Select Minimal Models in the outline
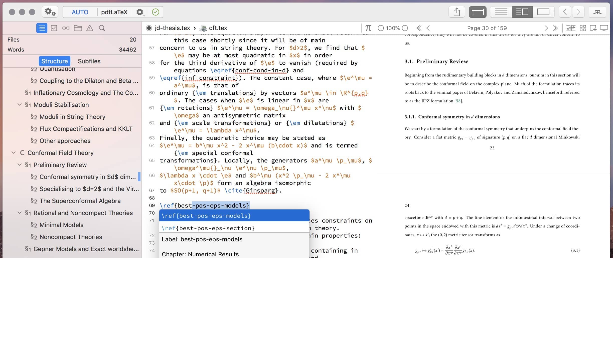Screen dimensions: 613x364 pos(61,225)
